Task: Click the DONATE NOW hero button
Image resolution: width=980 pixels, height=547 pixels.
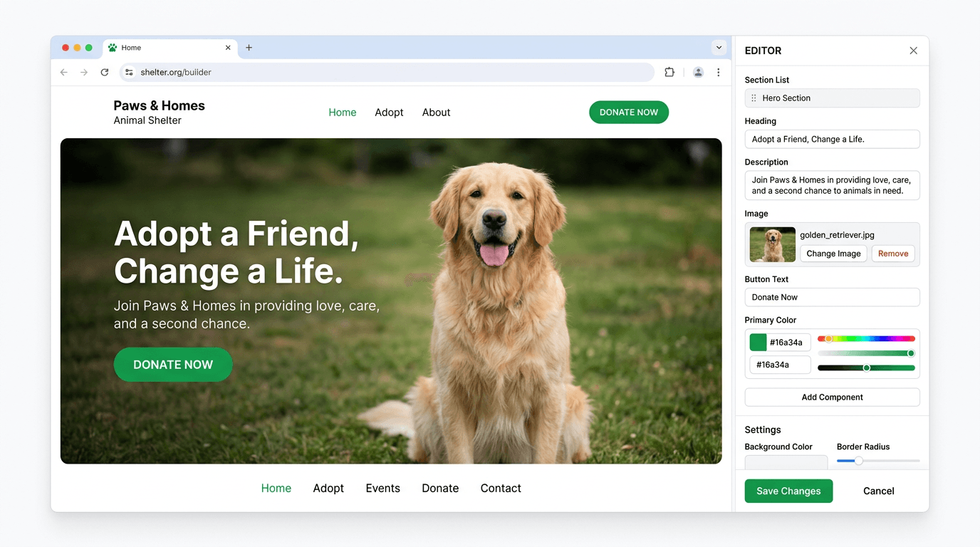Action: 172,364
